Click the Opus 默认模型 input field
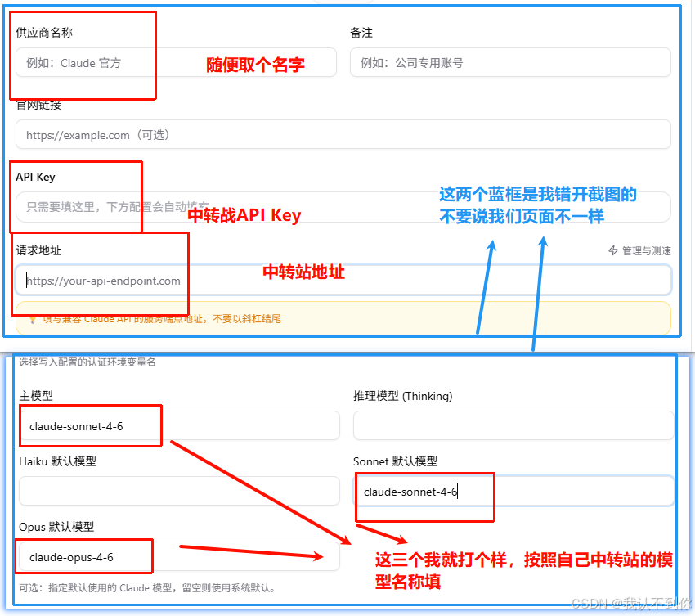695x616 pixels. click(x=180, y=556)
